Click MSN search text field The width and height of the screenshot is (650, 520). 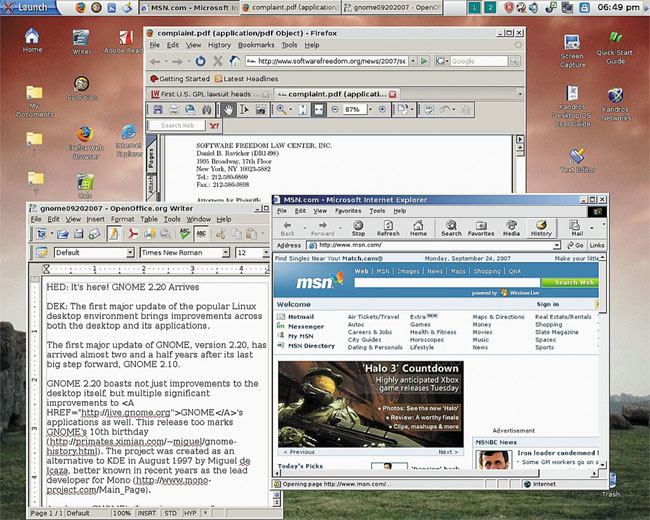447,282
